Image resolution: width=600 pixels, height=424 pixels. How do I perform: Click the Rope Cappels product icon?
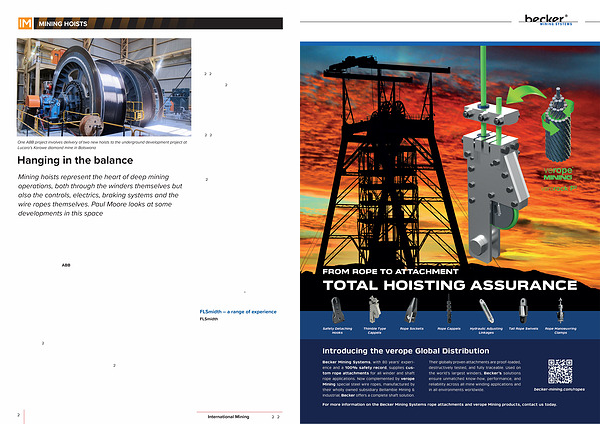[x=449, y=309]
